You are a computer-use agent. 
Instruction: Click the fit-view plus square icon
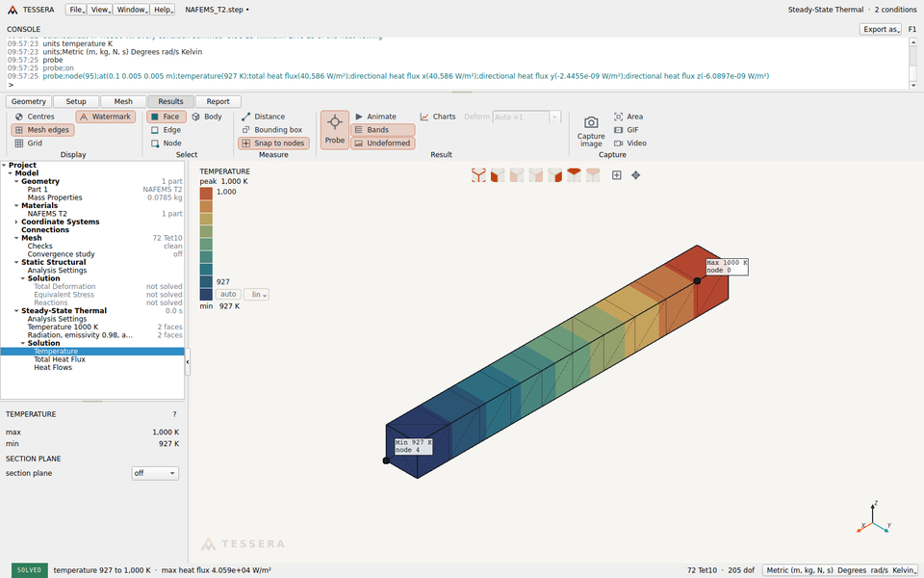click(x=616, y=175)
